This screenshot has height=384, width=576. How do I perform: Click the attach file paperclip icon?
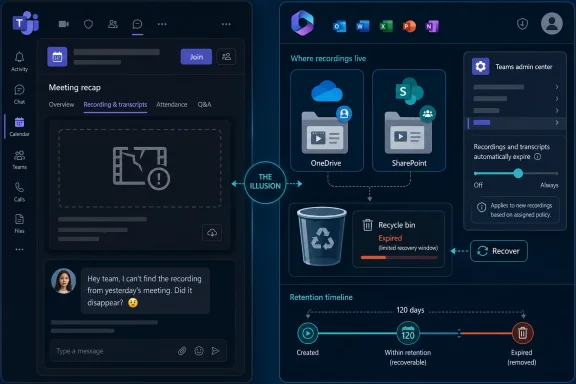tap(182, 351)
